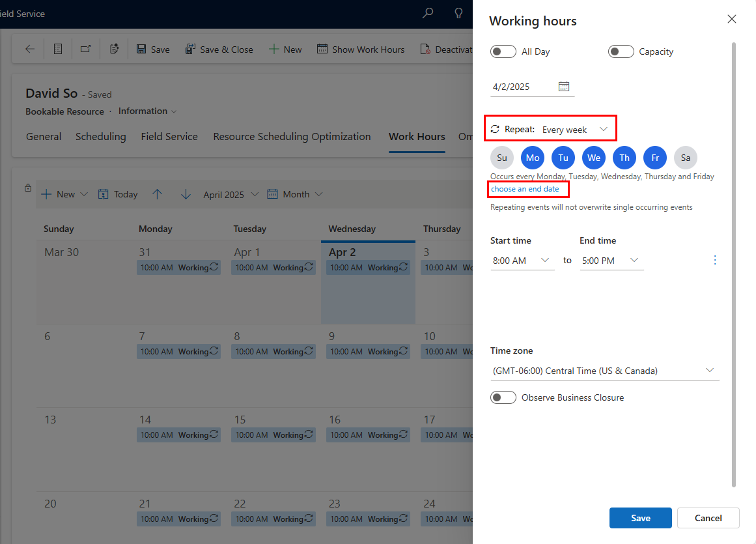Open the Time zone dropdown
This screenshot has width=756, height=544.
pyautogui.click(x=710, y=369)
